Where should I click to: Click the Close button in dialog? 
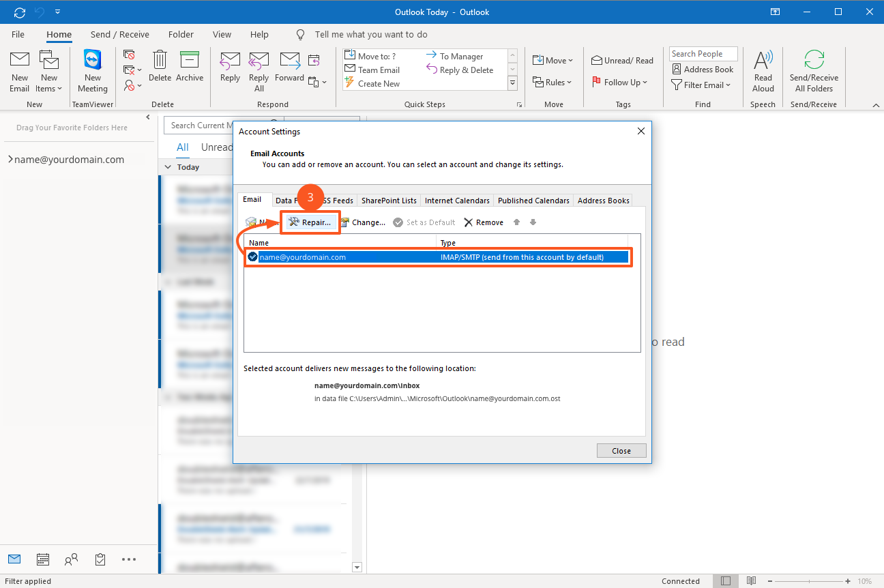pos(621,451)
